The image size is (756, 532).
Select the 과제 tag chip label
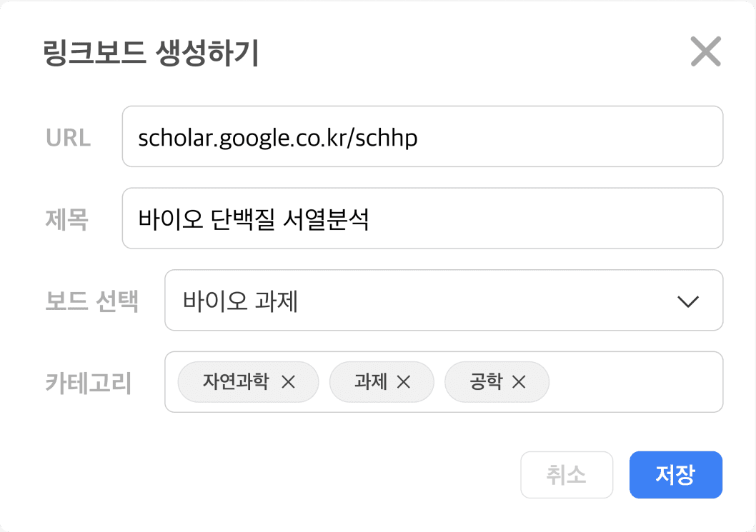pyautogui.click(x=370, y=381)
